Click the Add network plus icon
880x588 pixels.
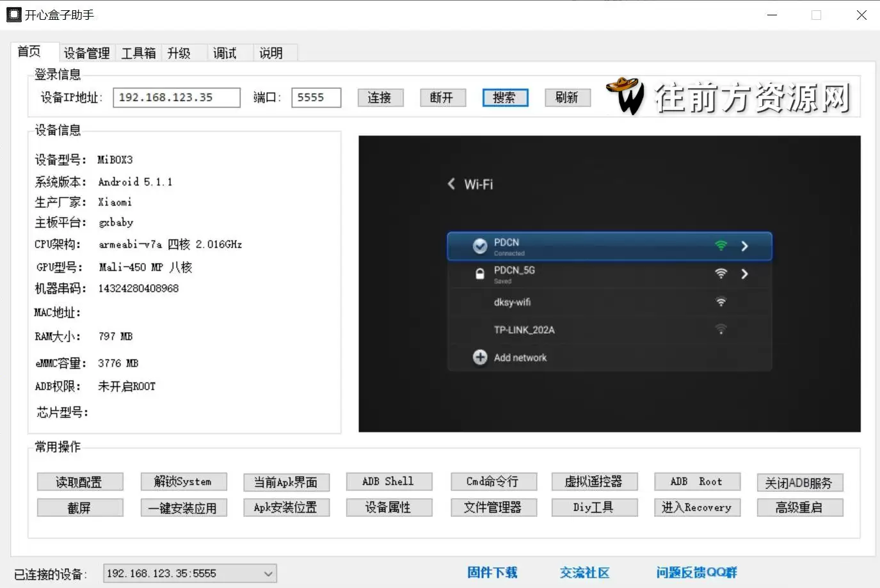(x=480, y=357)
